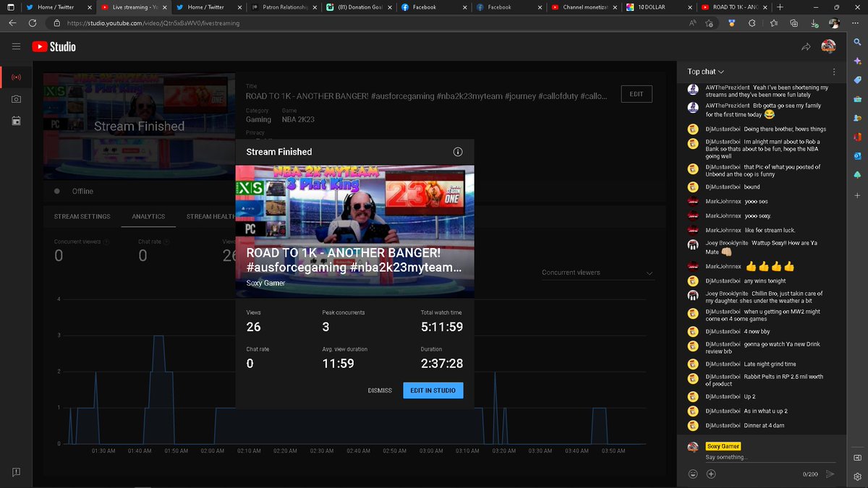Open the channel avatar in Studio header
Image resolution: width=868 pixels, height=488 pixels.
(x=828, y=47)
